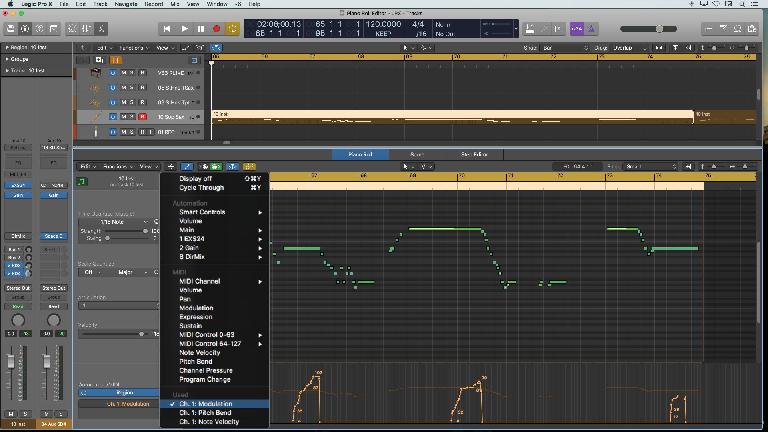768x432 pixels.
Task: Click the orange track header button next to Add Track
Action: click(116, 60)
